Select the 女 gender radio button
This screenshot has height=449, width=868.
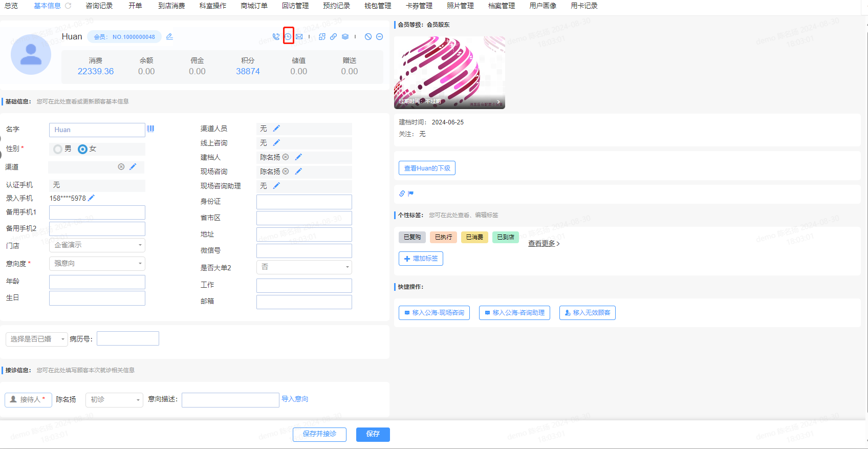click(82, 149)
